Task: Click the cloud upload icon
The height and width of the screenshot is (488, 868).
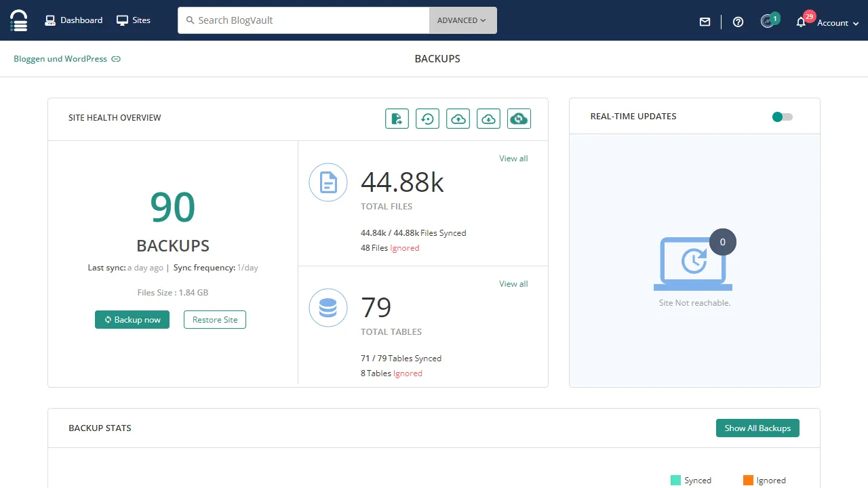Action: pos(458,119)
